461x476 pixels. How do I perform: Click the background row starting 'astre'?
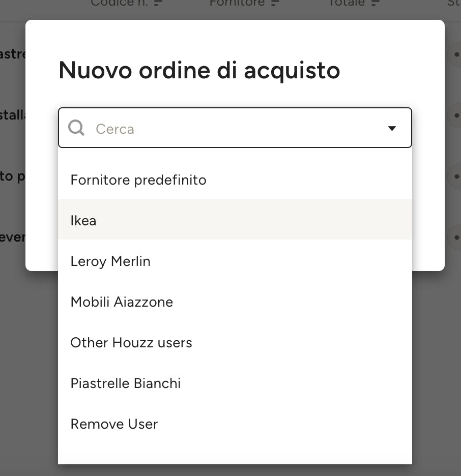12,54
